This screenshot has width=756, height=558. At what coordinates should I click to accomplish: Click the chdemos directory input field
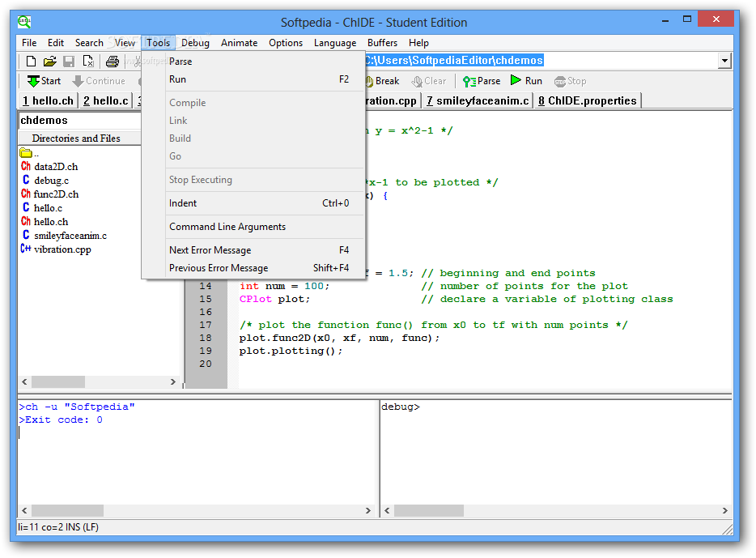pos(80,121)
